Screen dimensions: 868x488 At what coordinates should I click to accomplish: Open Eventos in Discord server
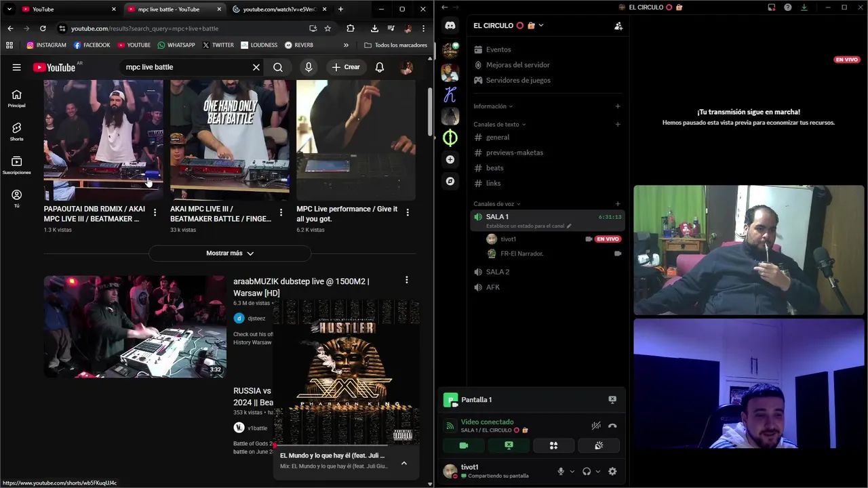click(x=547, y=49)
